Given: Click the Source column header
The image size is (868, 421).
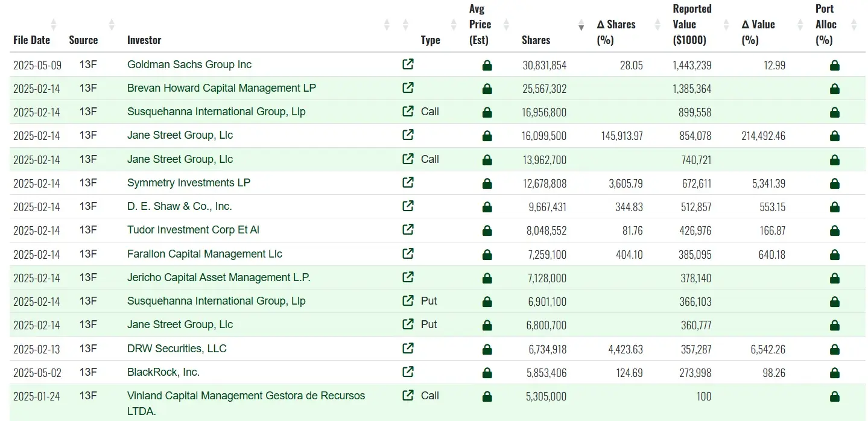Looking at the screenshot, I should click(x=83, y=40).
